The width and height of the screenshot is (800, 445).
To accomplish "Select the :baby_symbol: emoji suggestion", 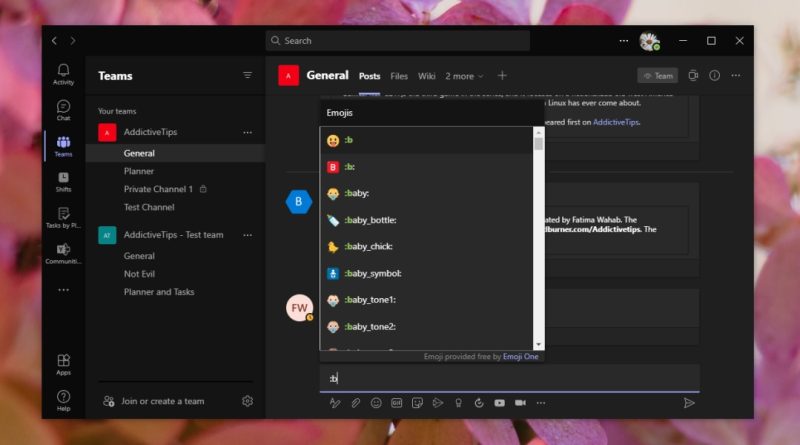I will 426,274.
